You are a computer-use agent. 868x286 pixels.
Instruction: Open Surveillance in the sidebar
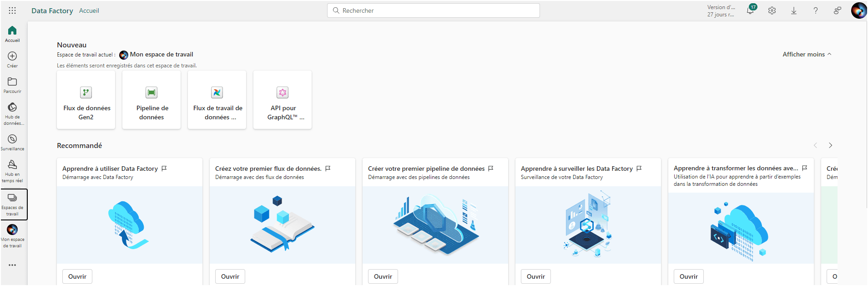12,143
